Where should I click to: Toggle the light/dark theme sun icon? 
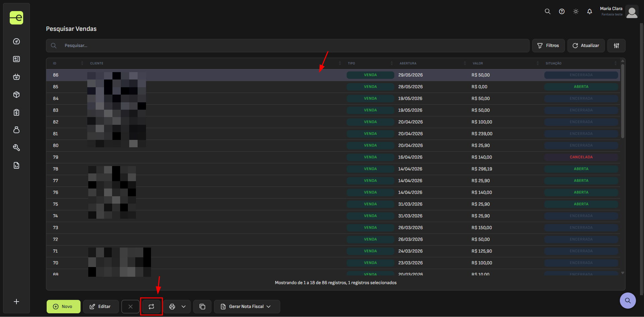point(576,11)
